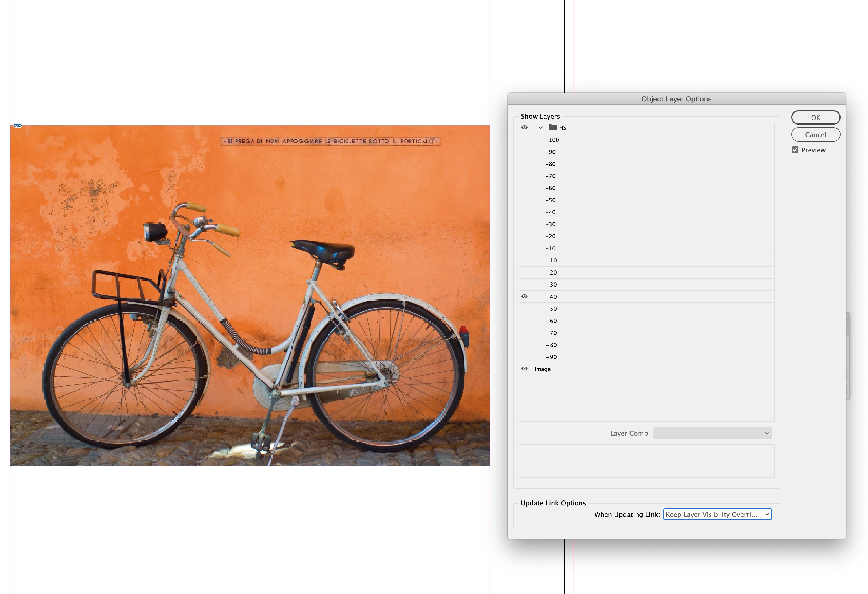868x594 pixels.
Task: Click the Object Layer Options title bar
Action: point(676,99)
